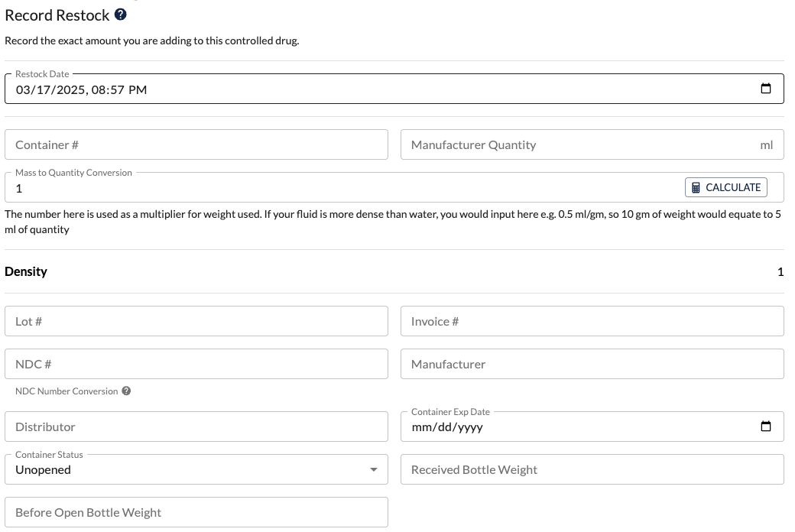The image size is (795, 532).
Task: Select the Unopened container status field
Action: 196,469
